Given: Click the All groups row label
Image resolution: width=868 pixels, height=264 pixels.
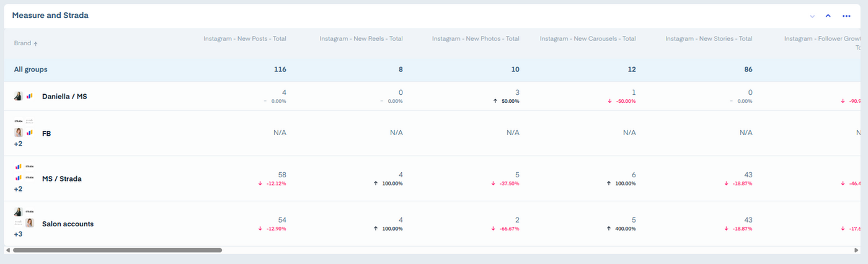Looking at the screenshot, I should pyautogui.click(x=31, y=69).
